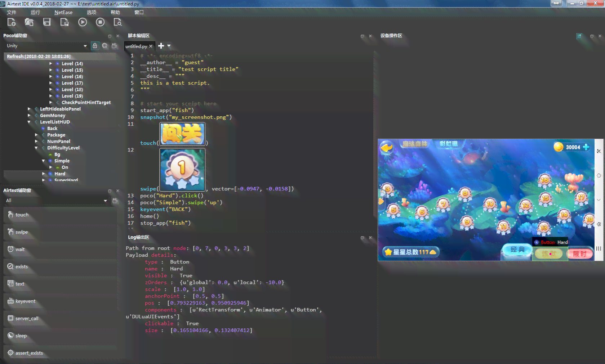This screenshot has height=364, width=605.
Task: Tap the 经典 difficulty button in game
Action: [x=517, y=250]
